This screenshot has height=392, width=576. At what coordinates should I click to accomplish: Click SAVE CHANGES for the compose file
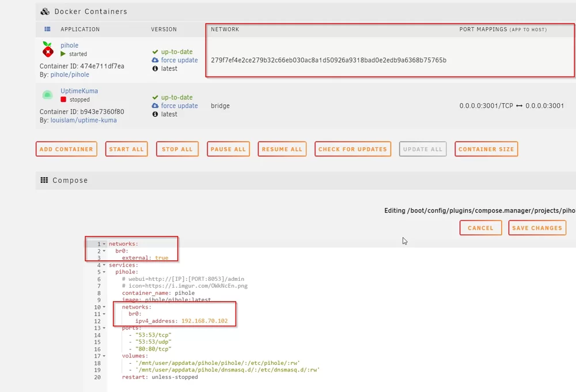tap(537, 228)
